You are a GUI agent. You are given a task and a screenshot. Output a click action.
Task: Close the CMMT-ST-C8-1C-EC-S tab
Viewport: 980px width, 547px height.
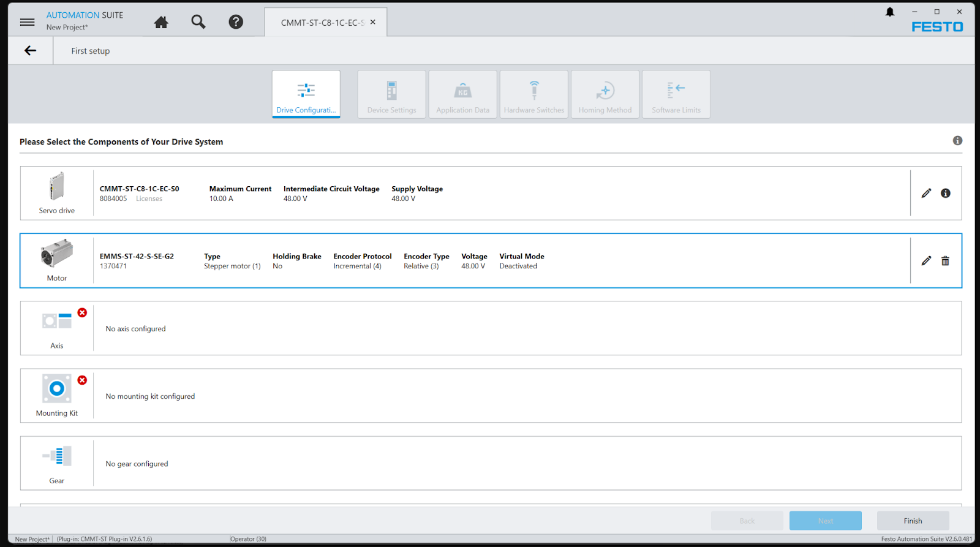tap(373, 22)
